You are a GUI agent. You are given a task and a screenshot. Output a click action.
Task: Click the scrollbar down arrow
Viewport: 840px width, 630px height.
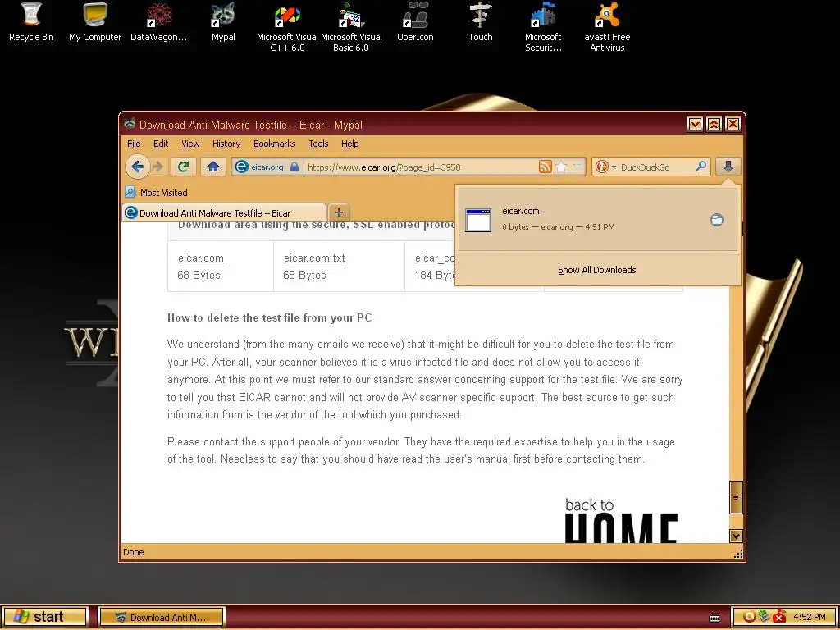736,536
